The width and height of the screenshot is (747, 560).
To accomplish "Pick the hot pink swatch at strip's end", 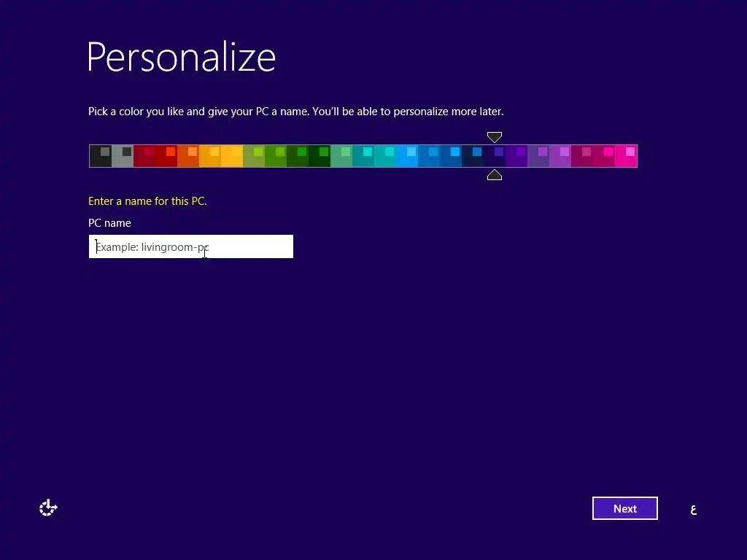I will pos(626,156).
